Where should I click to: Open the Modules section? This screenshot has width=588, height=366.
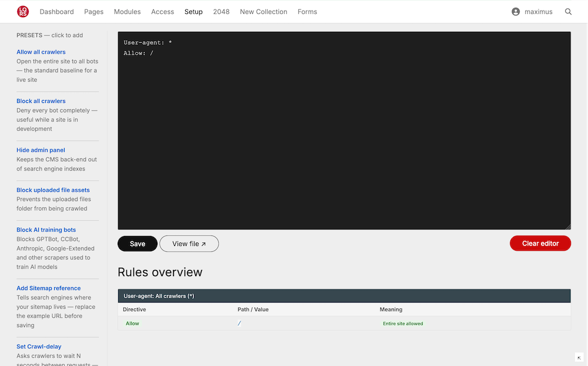click(x=127, y=12)
